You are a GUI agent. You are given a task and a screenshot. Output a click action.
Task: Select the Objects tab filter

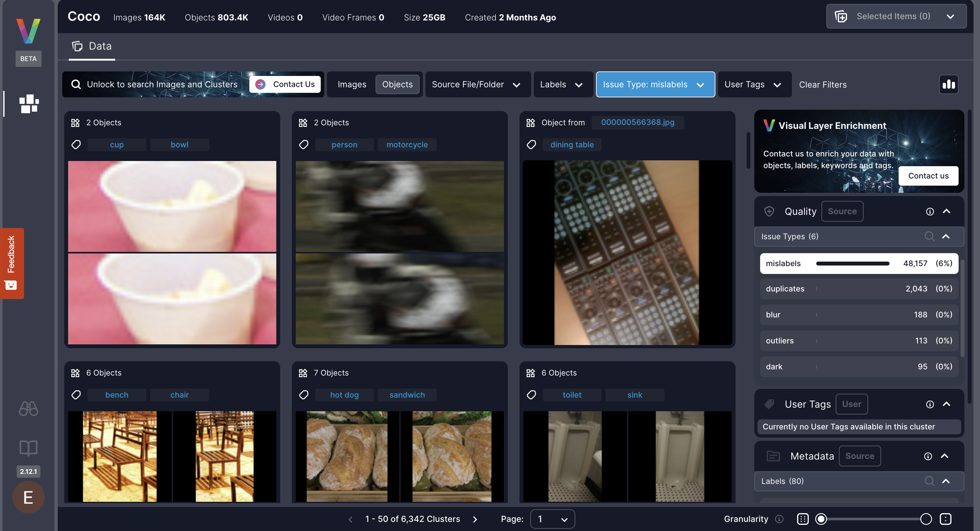pyautogui.click(x=397, y=84)
